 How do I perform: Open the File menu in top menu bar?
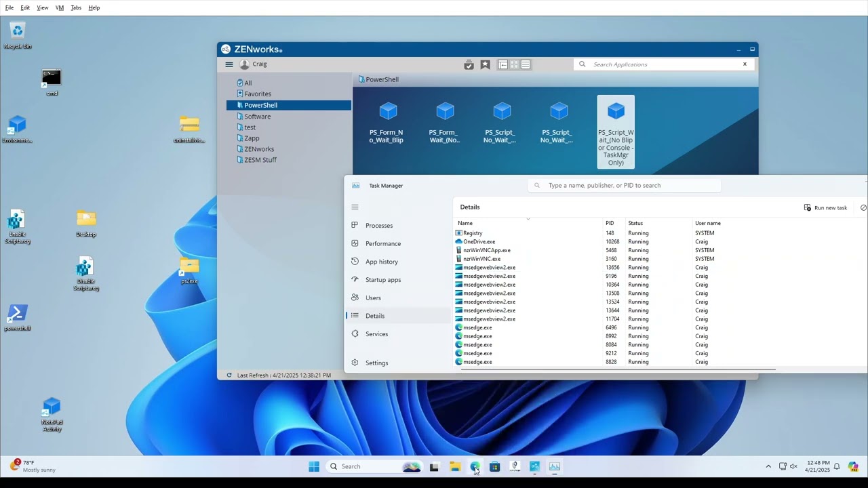point(9,7)
